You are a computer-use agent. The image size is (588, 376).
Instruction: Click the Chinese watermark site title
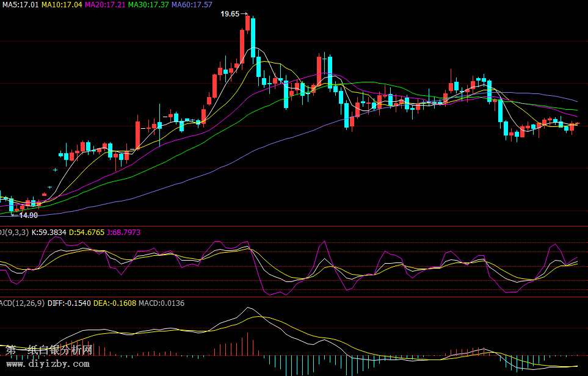tap(49, 350)
